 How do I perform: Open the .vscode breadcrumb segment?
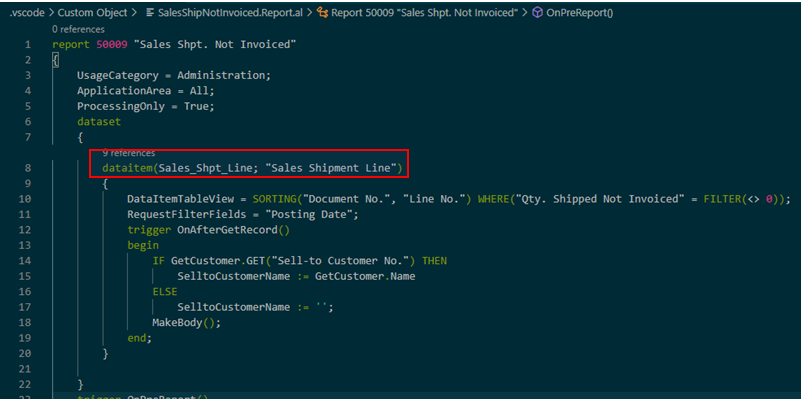coord(28,13)
